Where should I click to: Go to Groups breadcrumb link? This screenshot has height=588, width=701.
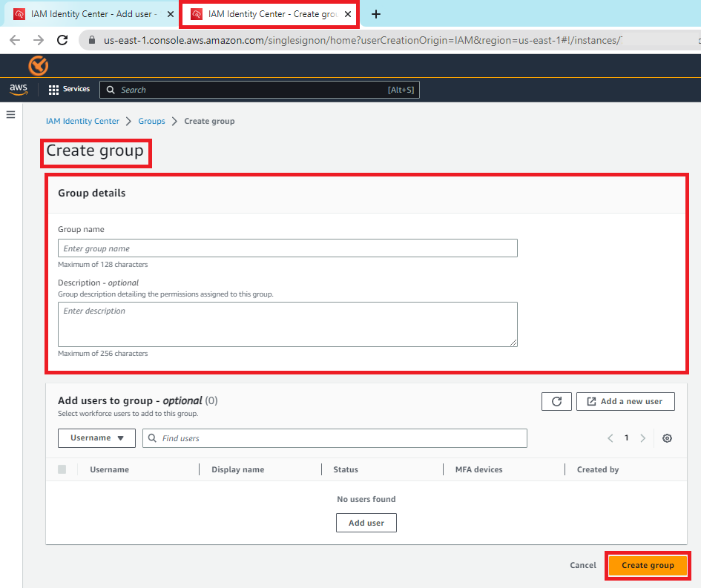[x=151, y=121]
